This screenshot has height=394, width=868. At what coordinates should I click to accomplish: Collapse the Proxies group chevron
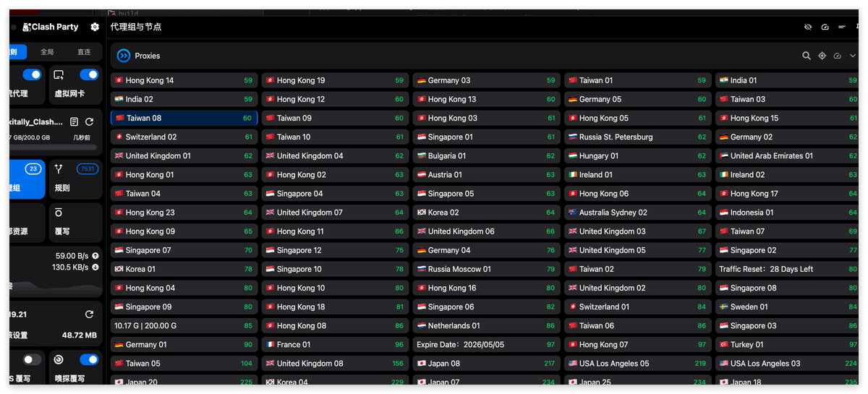(x=853, y=56)
